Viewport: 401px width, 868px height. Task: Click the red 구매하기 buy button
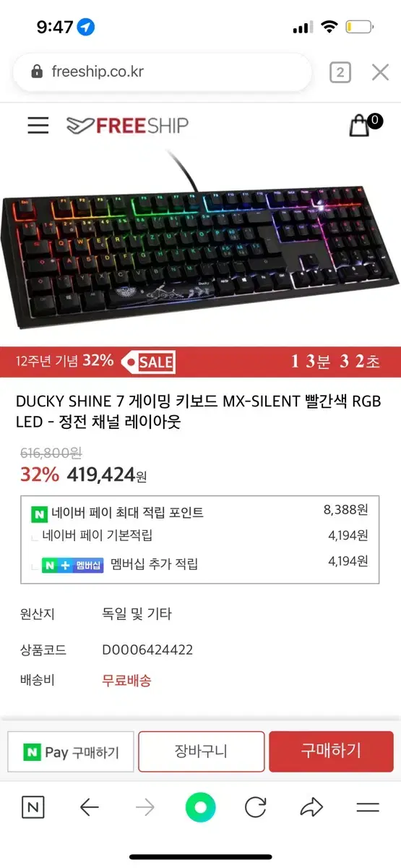(331, 752)
